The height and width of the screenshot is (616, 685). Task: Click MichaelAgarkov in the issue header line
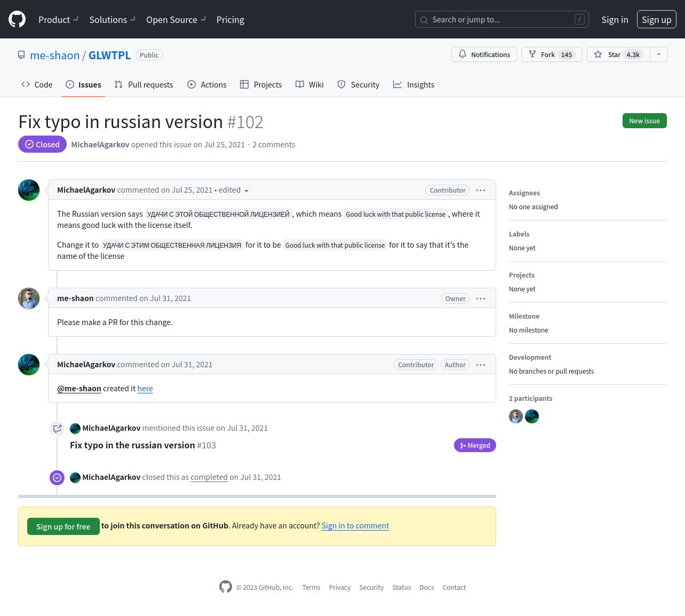[x=100, y=145]
